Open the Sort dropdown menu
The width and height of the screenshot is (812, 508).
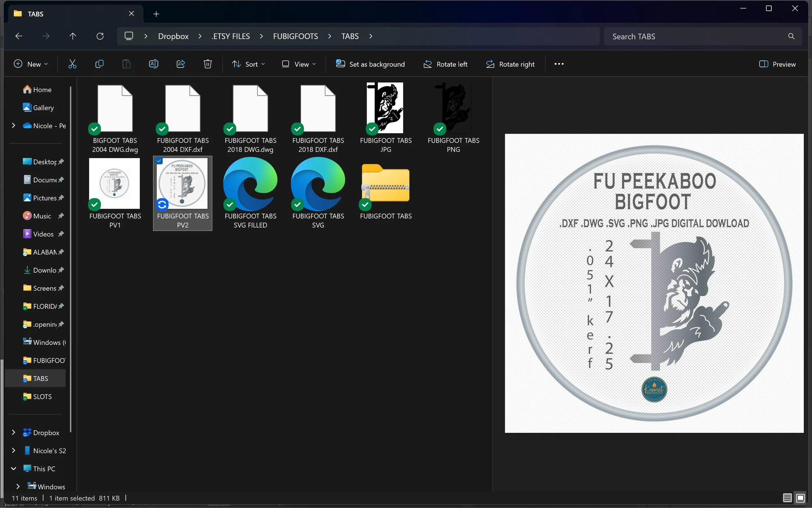(248, 64)
